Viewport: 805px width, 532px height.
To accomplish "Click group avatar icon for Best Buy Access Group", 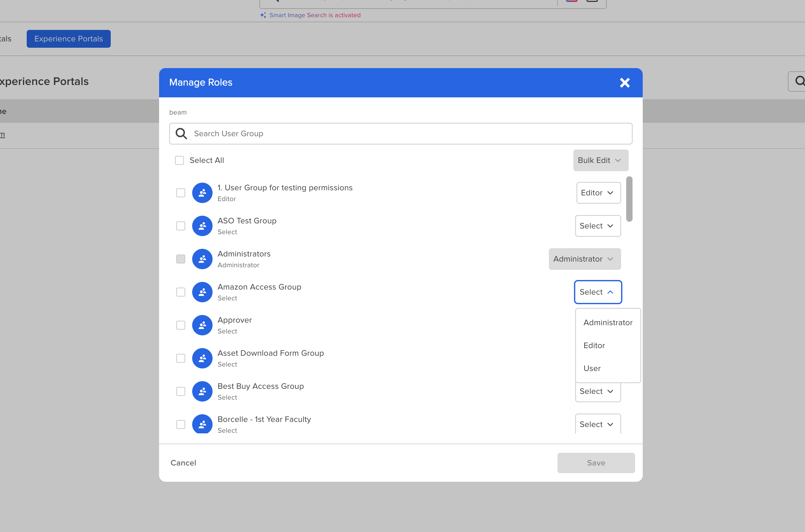I will tap(202, 392).
